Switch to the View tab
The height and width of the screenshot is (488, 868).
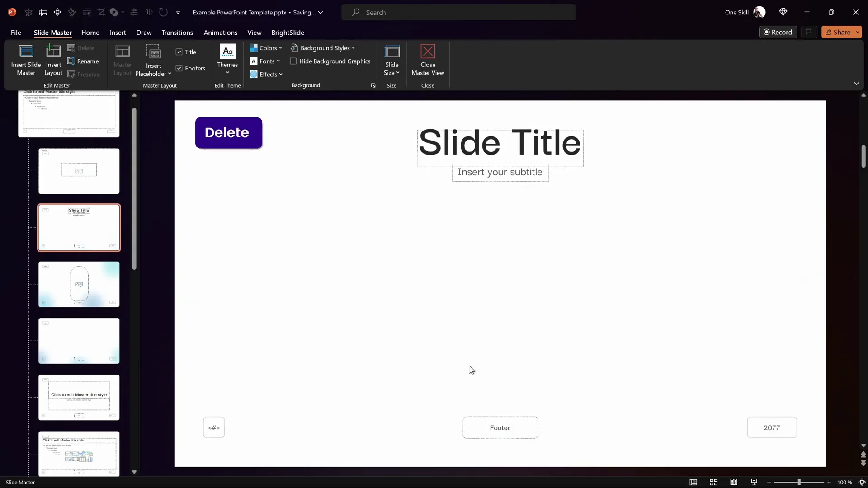[x=254, y=33]
